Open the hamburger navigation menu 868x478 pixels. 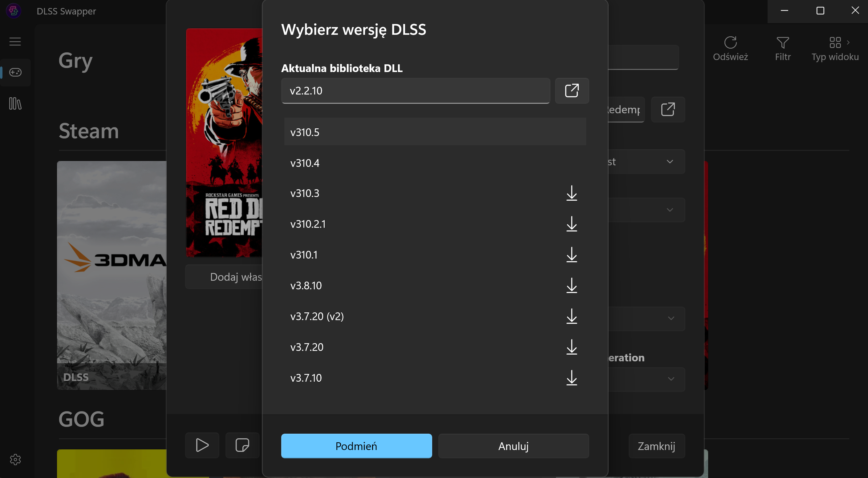pyautogui.click(x=15, y=42)
